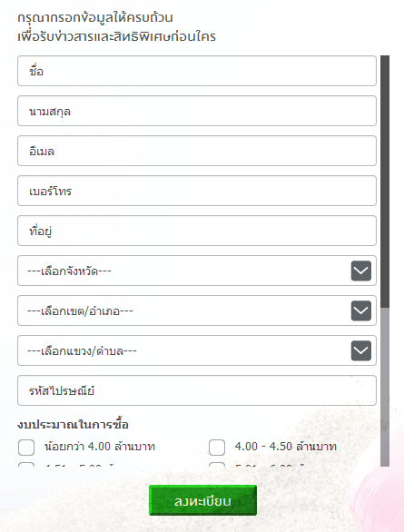The height and width of the screenshot is (532, 404).
Task: Focus the รหัสไปรษณีย์ postal code field
Action: click(x=197, y=390)
